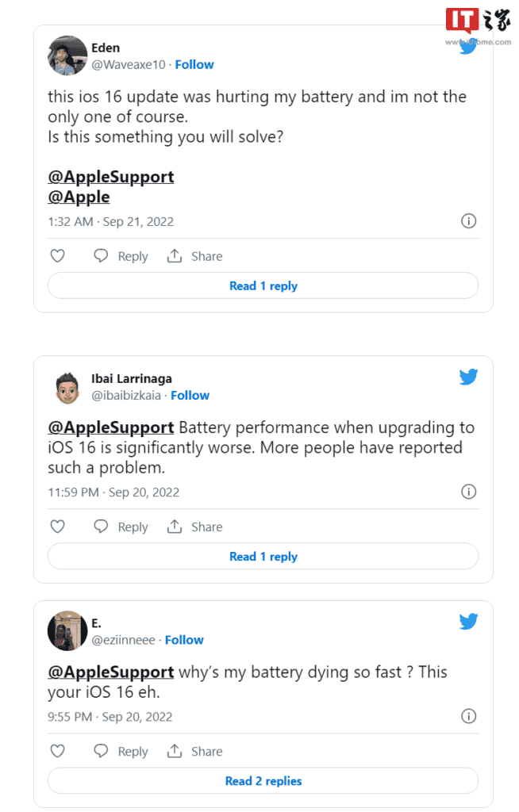Open info icon on Ibai Larrinaga's tweet
519x812 pixels.
click(x=468, y=492)
